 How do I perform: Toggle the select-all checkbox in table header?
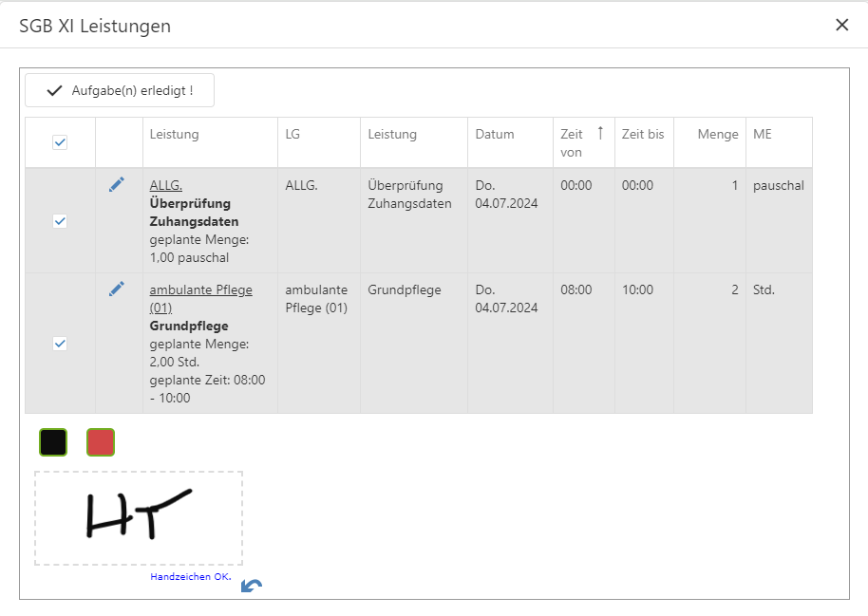point(60,142)
